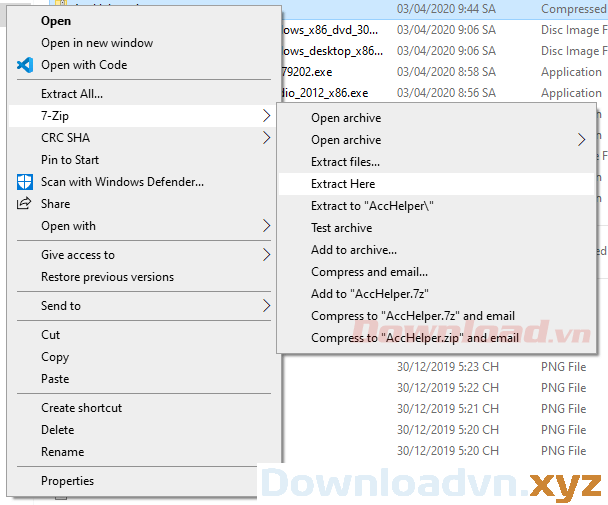This screenshot has height=505, width=608.
Task: Select Extract to "AccHelper\"
Action: [372, 206]
